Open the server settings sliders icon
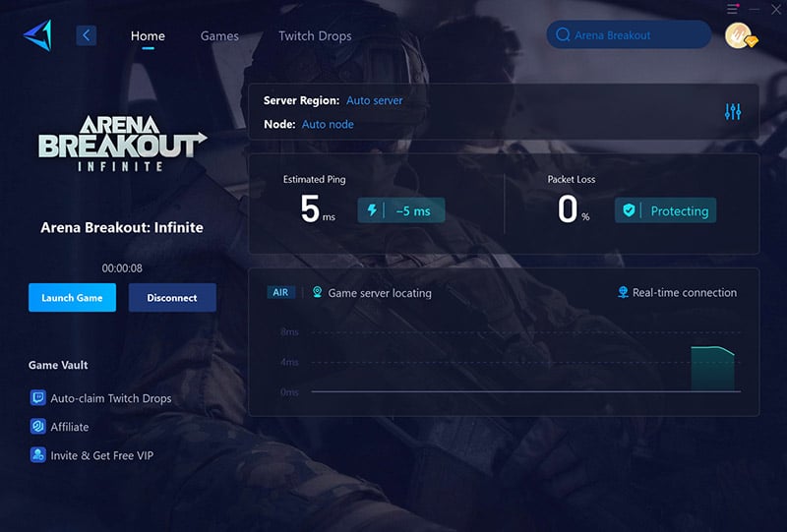The width and height of the screenshot is (787, 532). click(x=733, y=111)
